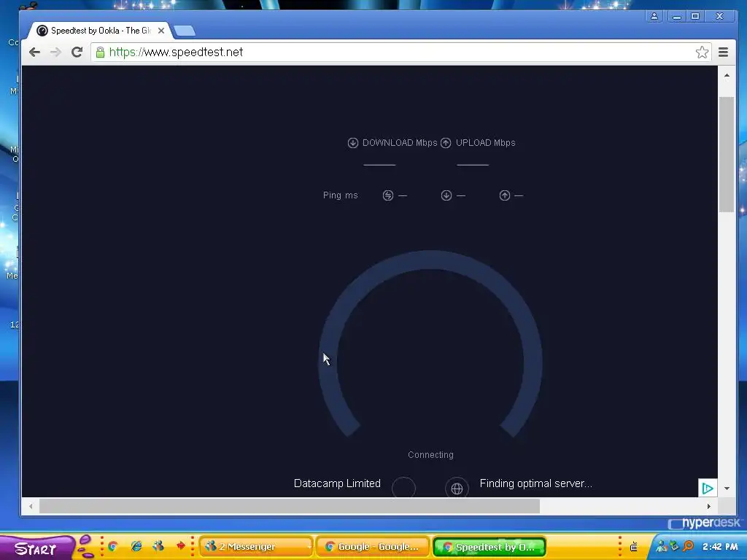This screenshot has width=747, height=560.
Task: Click the orange magnifier tray icon
Action: [688, 546]
